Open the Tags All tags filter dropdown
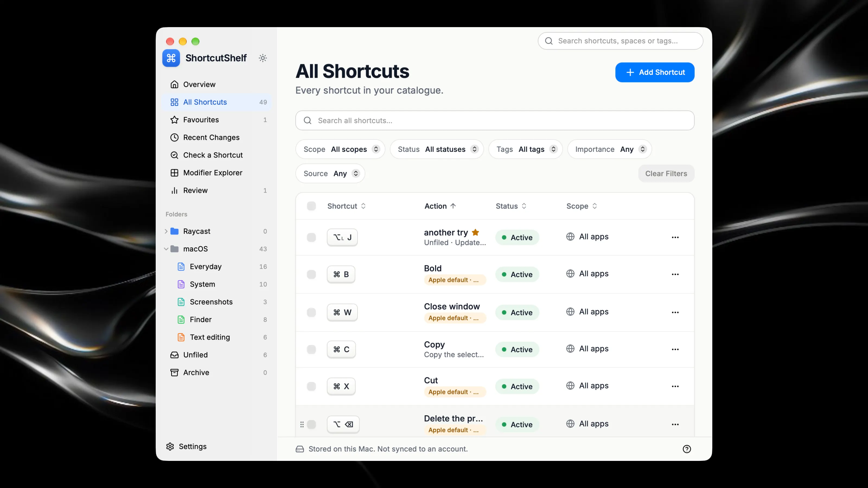Image resolution: width=868 pixels, height=488 pixels. tap(525, 149)
